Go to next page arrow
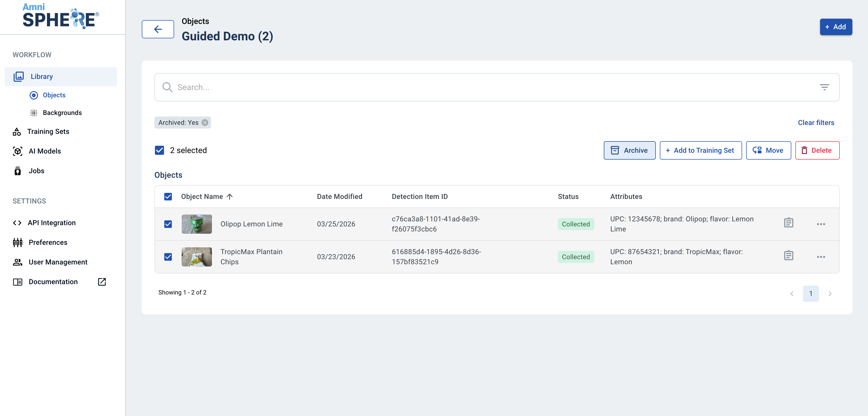The image size is (868, 416). pos(830,293)
